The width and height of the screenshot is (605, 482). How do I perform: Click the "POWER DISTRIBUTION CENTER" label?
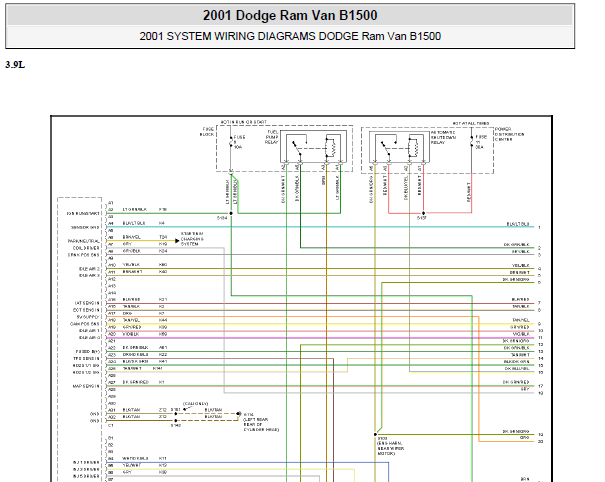pos(509,134)
